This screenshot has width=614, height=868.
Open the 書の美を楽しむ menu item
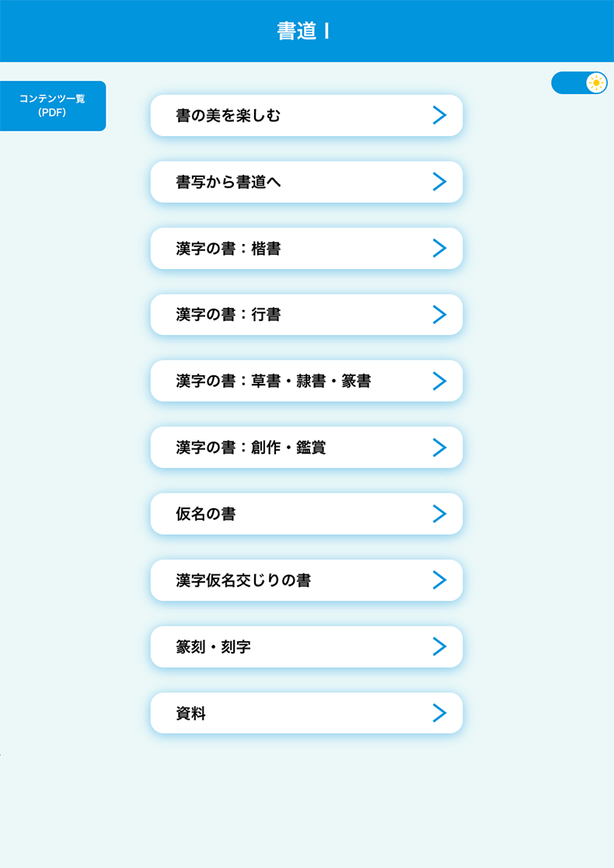[228, 116]
